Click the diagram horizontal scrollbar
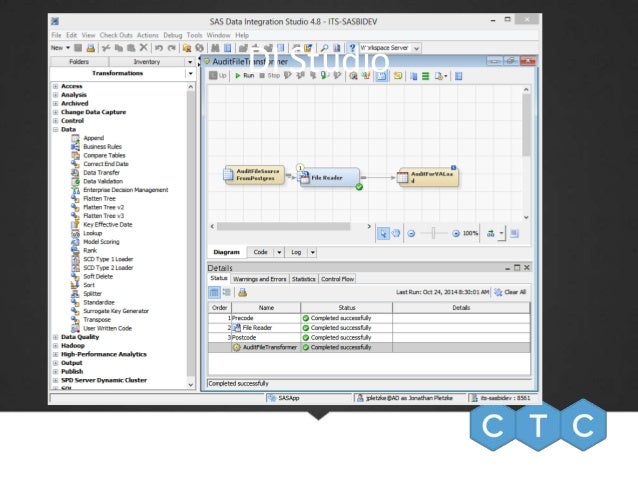 point(283,226)
